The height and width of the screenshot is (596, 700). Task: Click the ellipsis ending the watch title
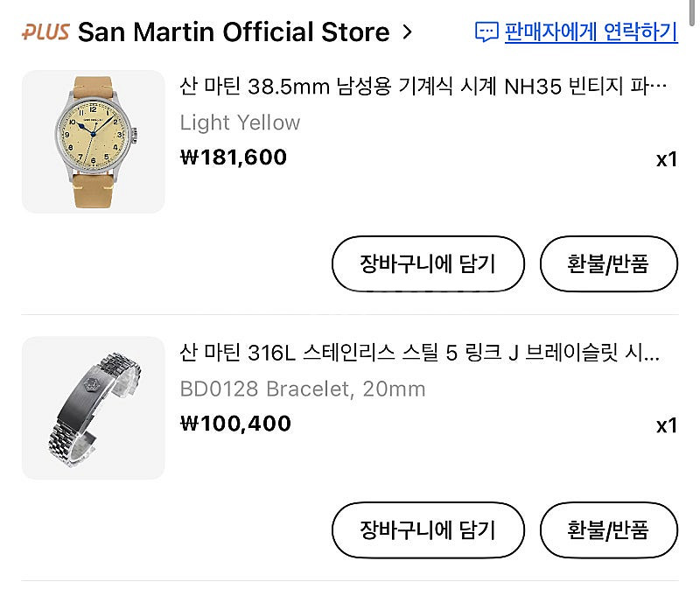click(x=661, y=88)
